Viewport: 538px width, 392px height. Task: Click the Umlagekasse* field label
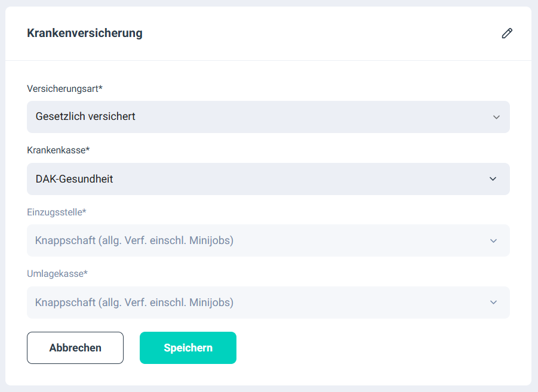tap(57, 274)
